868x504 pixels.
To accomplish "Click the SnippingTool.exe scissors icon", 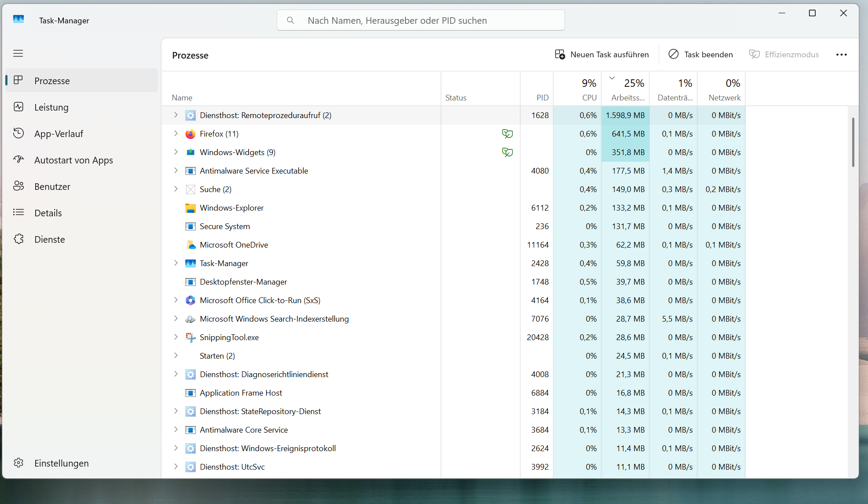I will (x=190, y=337).
